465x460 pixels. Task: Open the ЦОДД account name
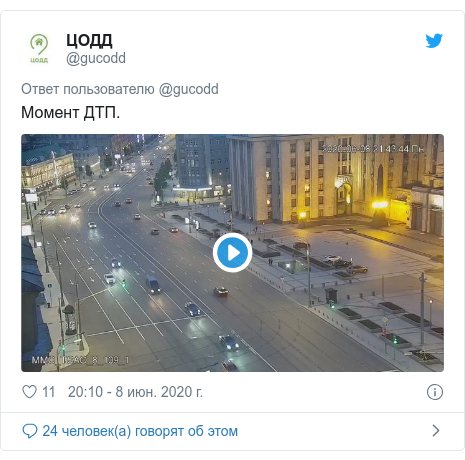pos(89,41)
